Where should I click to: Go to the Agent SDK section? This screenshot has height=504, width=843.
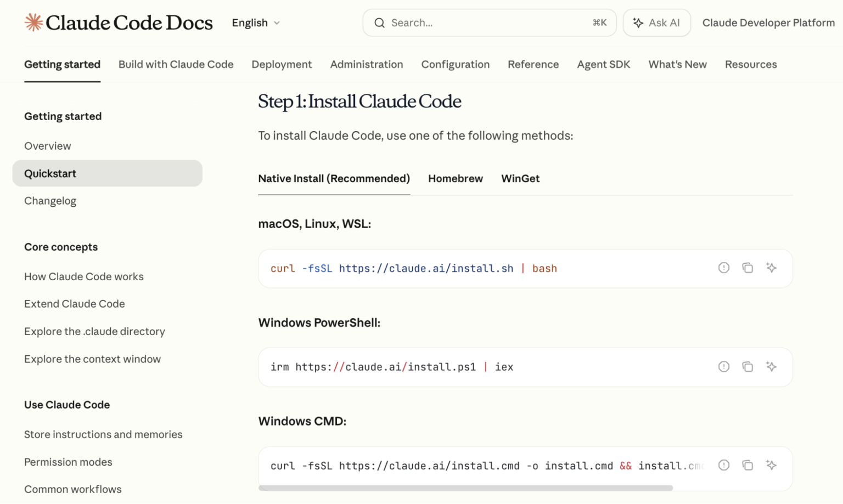(x=604, y=65)
